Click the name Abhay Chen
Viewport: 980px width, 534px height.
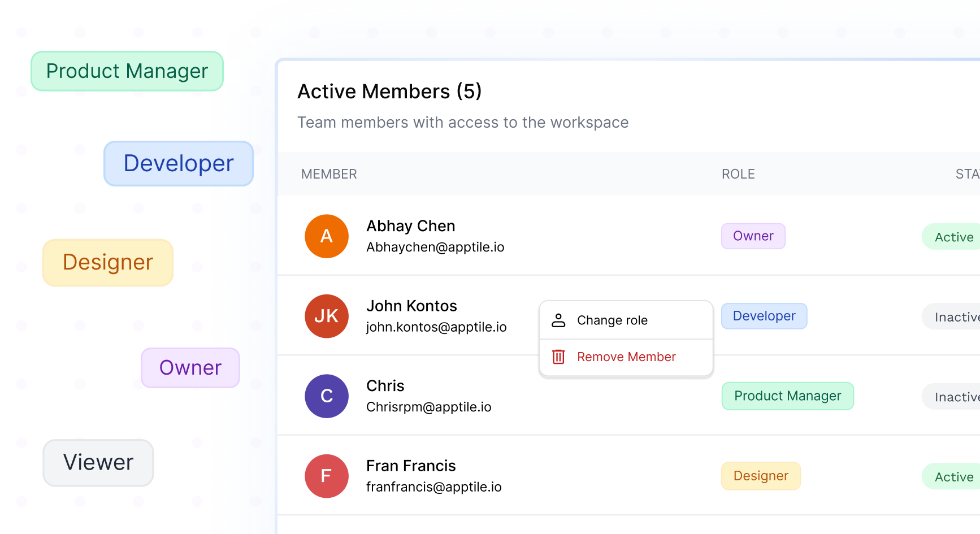point(411,226)
